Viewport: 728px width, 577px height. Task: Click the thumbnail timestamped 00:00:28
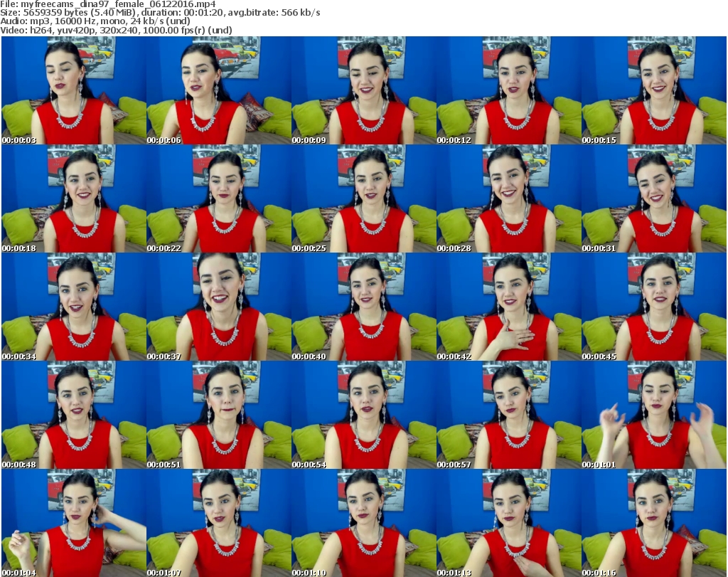click(508, 198)
